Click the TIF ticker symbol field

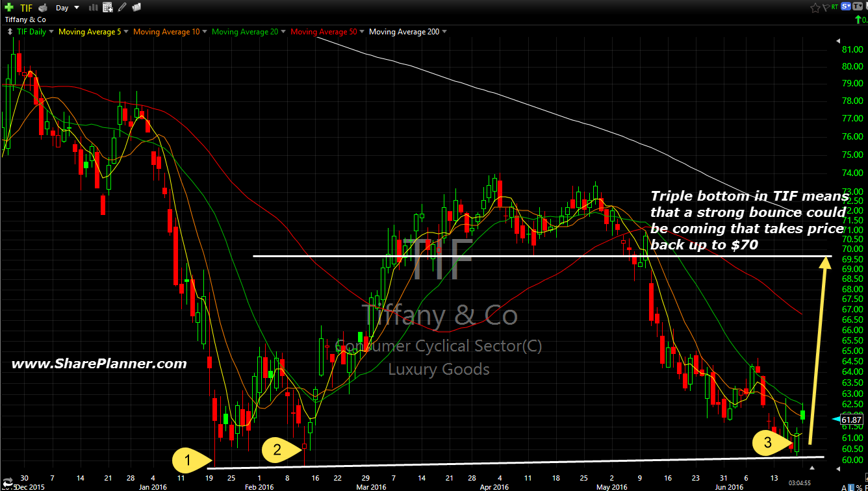pyautogui.click(x=26, y=8)
